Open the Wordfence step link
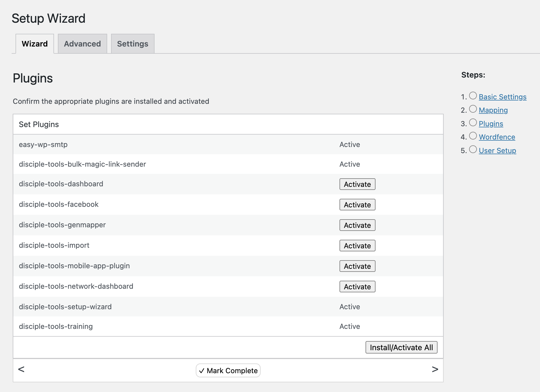 coord(497,137)
